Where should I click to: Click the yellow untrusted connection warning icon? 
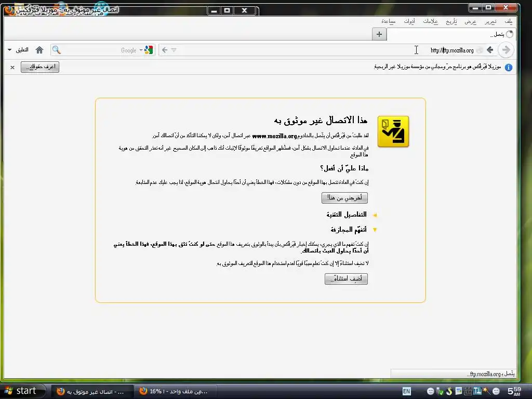pyautogui.click(x=393, y=131)
